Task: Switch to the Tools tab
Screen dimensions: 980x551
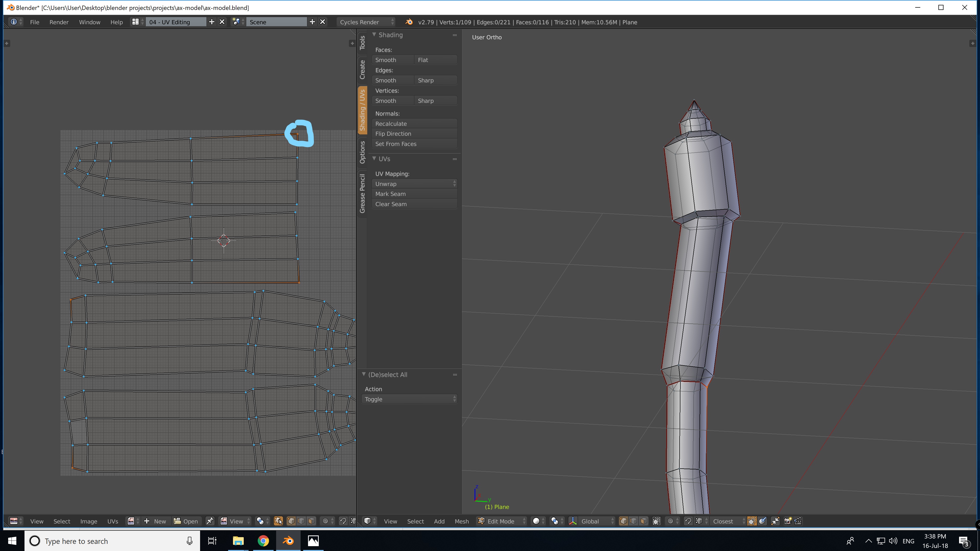Action: click(362, 43)
